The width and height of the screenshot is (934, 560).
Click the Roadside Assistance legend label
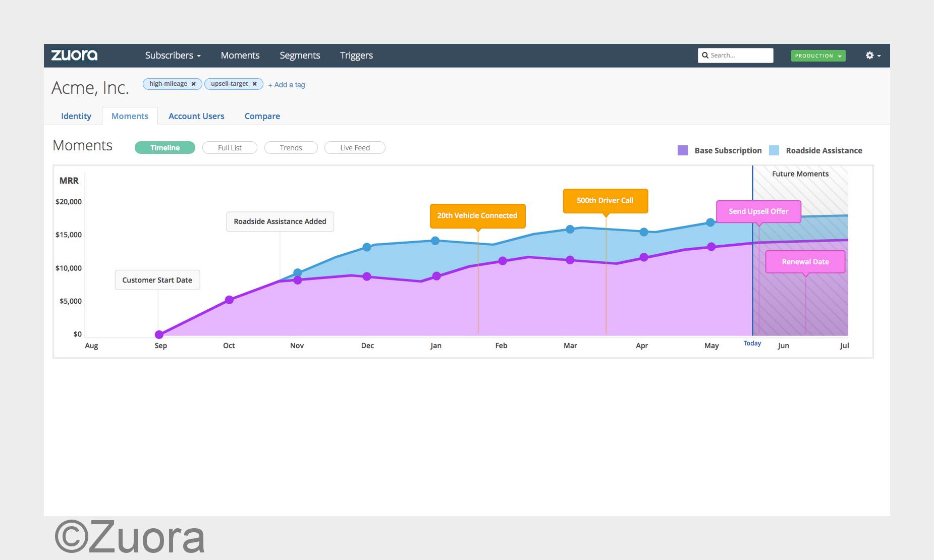coord(824,150)
